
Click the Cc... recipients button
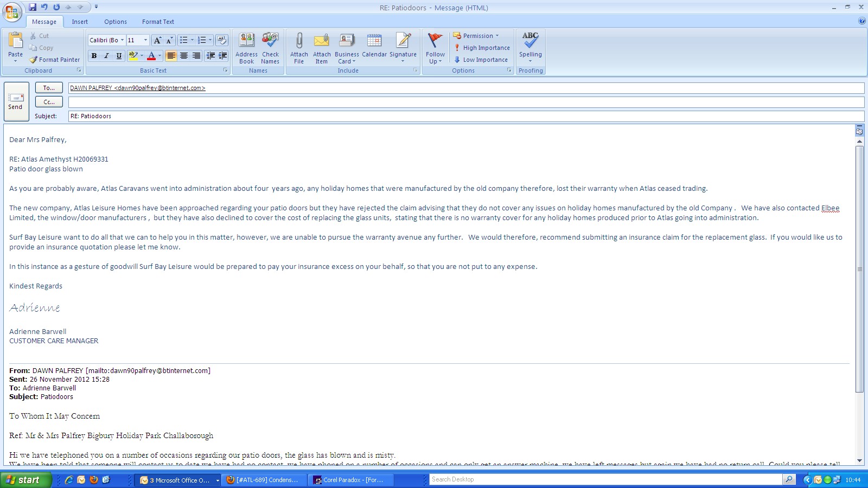coord(49,102)
